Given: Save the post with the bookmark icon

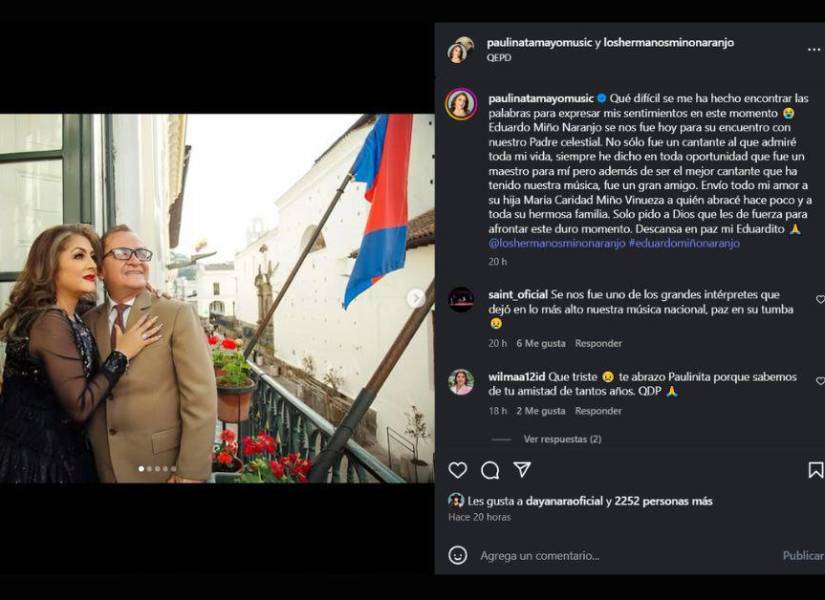Looking at the screenshot, I should (816, 470).
